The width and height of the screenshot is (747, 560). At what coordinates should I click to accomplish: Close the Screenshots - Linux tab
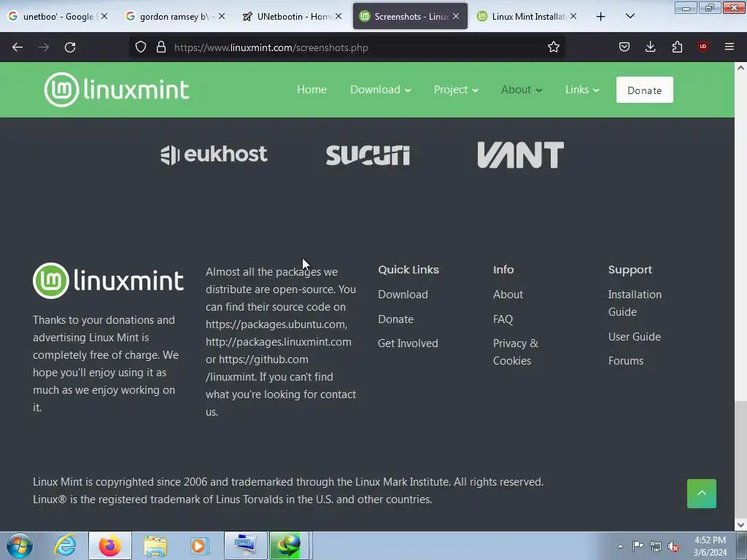point(456,16)
